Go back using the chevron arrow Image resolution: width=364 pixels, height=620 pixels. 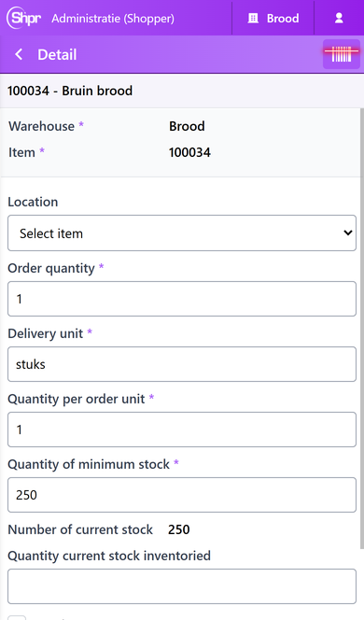click(19, 54)
